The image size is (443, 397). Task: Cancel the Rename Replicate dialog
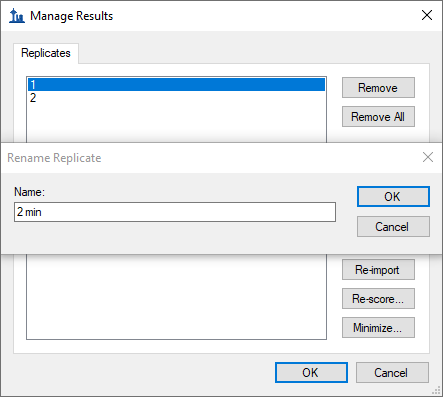(393, 227)
